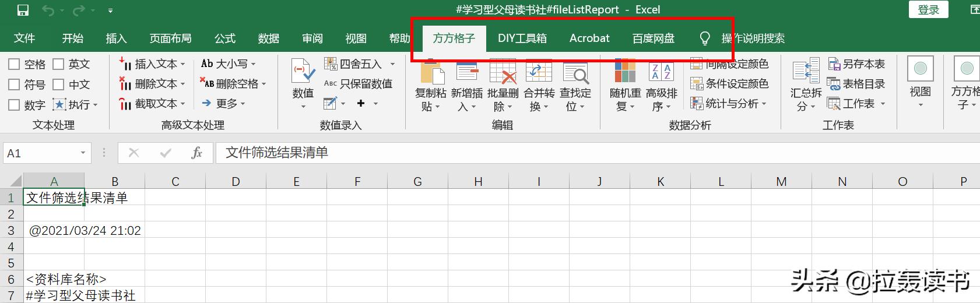Click the 汇总拆分 icon
Viewport: 980px width, 303px height.
point(806,72)
